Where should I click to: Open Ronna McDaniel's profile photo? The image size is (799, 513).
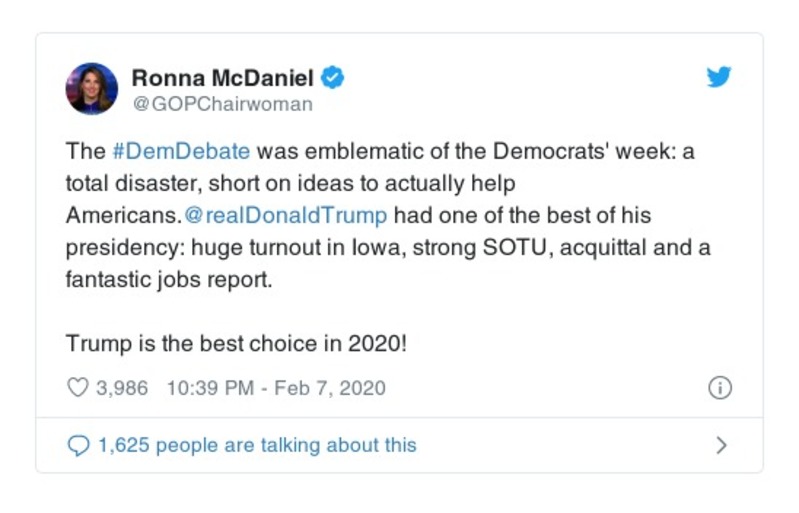(92, 89)
